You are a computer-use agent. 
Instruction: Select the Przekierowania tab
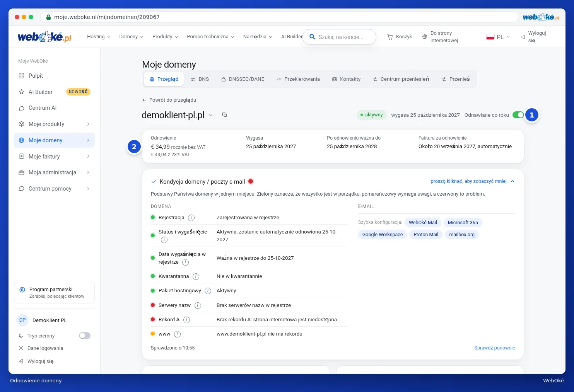(298, 79)
